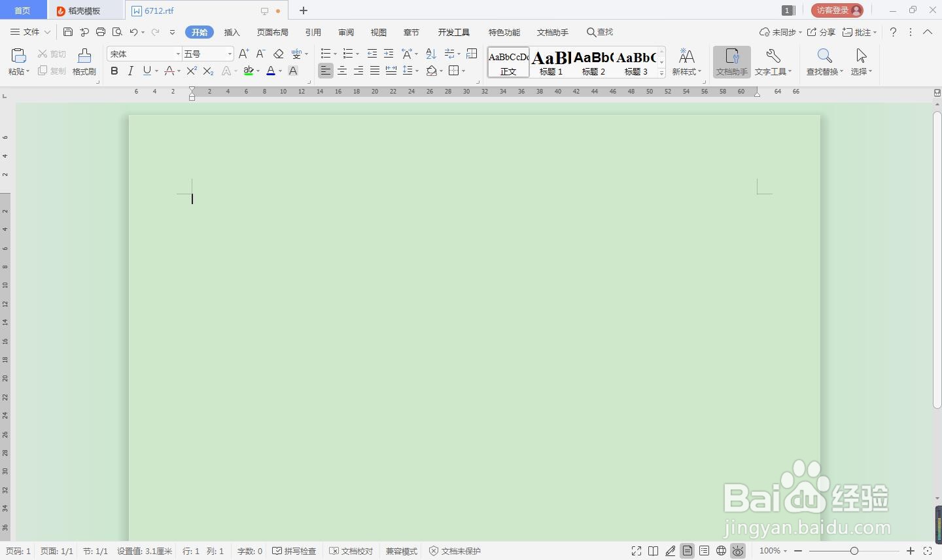This screenshot has height=560, width=942.
Task: Switch to Page Layout (页面布局) tab
Action: 273,32
